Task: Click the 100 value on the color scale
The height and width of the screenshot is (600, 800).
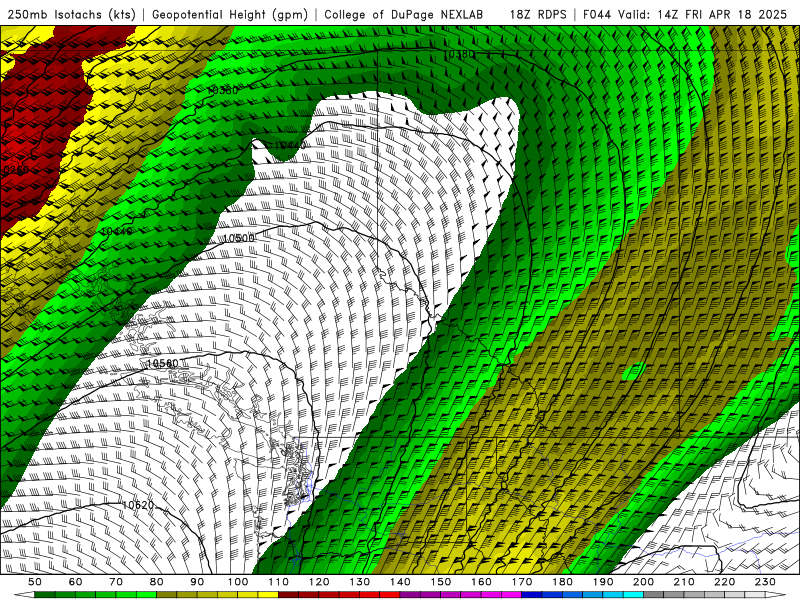Action: (238, 582)
